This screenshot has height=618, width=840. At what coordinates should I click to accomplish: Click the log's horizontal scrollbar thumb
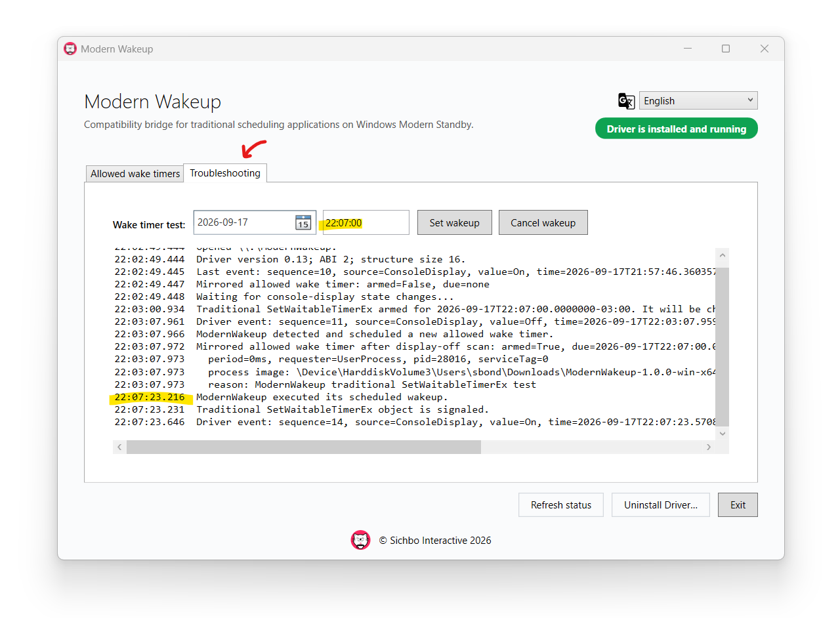(x=304, y=447)
